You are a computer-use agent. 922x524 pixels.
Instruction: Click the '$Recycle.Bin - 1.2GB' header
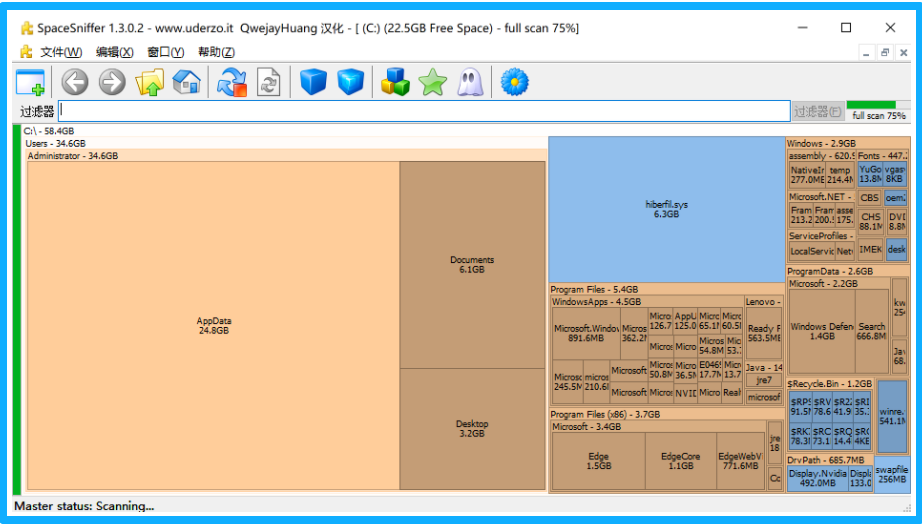point(830,384)
